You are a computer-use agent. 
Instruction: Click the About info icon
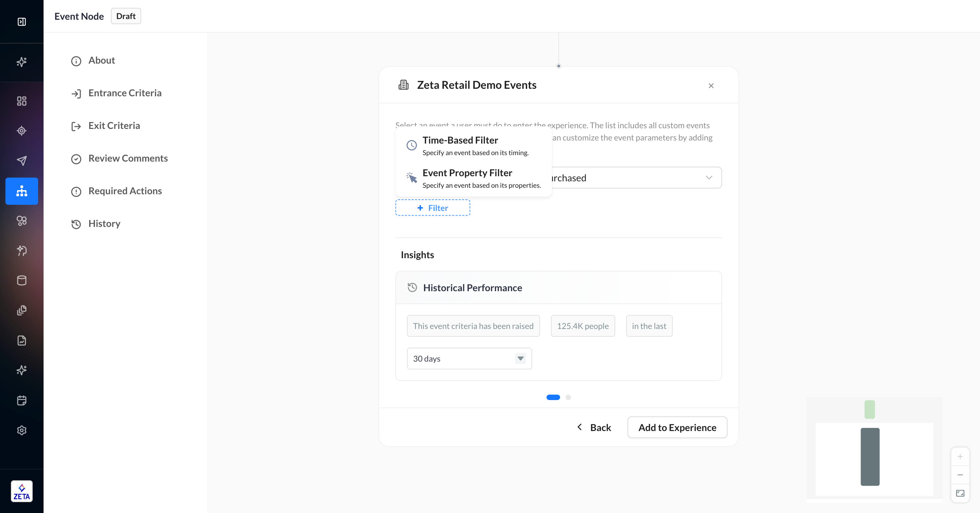click(76, 61)
